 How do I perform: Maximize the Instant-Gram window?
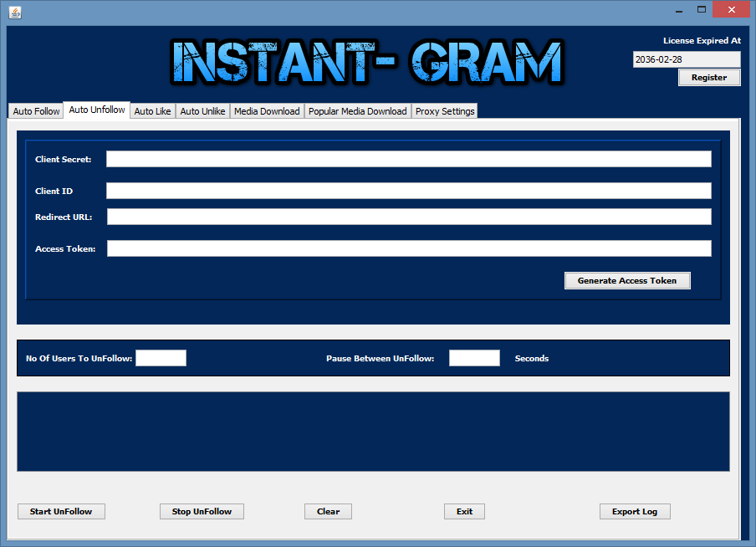[702, 10]
